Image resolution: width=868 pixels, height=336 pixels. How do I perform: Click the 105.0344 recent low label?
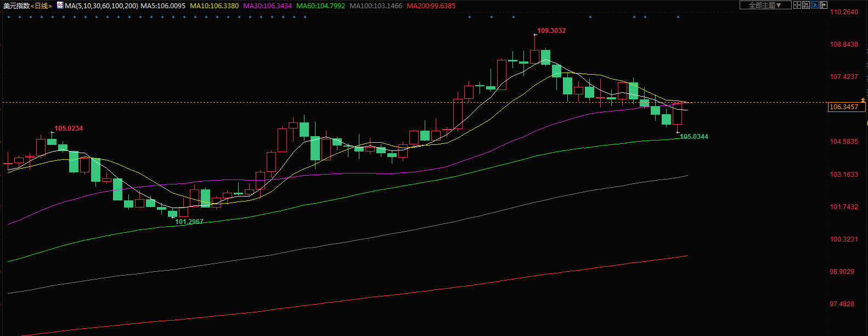pyautogui.click(x=694, y=137)
